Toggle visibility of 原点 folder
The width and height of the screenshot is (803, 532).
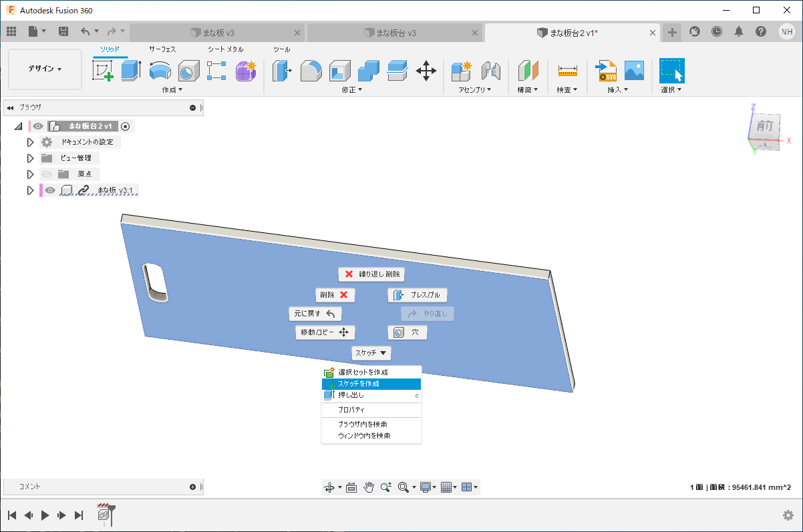pos(47,174)
